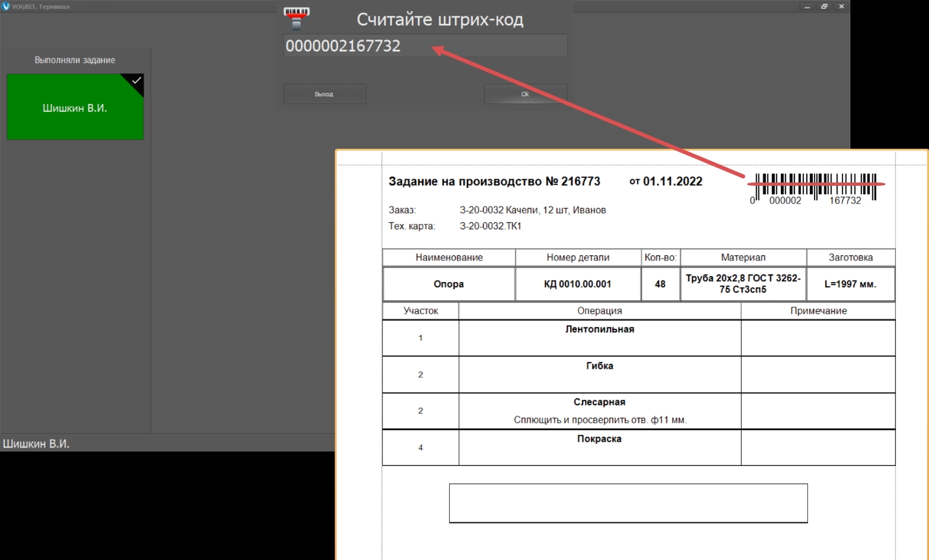This screenshot has width=929, height=560.
Task: Click the 'Гибка' operation row
Action: point(638,375)
